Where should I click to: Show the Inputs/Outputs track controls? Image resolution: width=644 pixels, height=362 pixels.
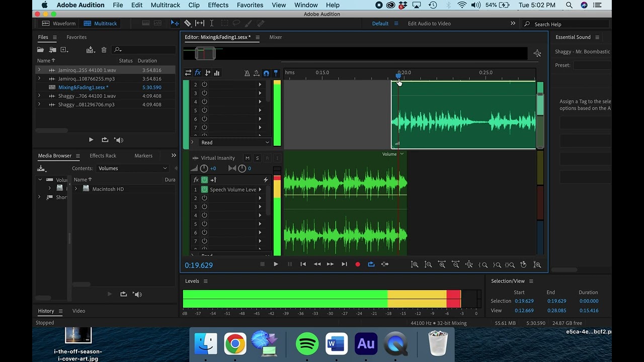click(188, 73)
